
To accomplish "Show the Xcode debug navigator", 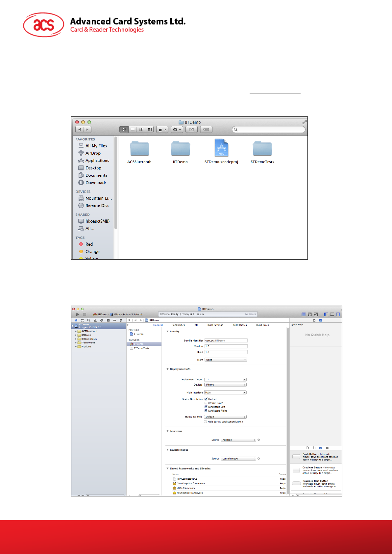I will [x=108, y=320].
